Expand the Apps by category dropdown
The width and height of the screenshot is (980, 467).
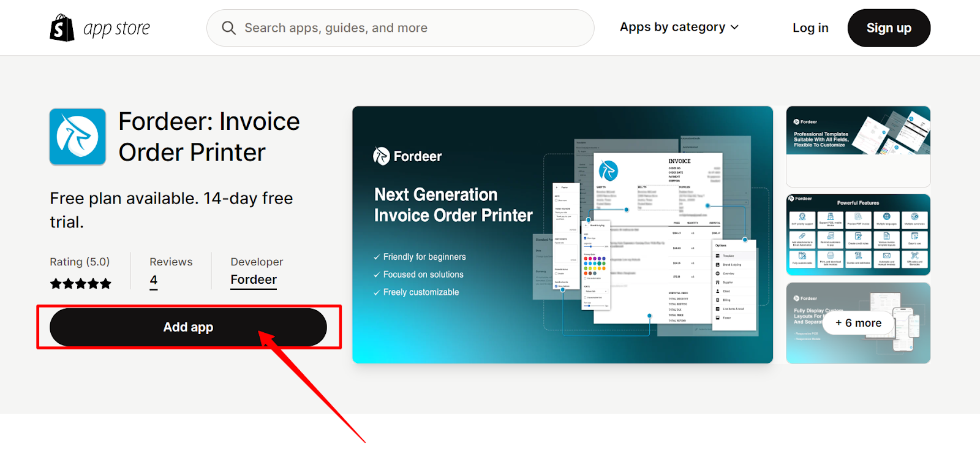point(679,27)
